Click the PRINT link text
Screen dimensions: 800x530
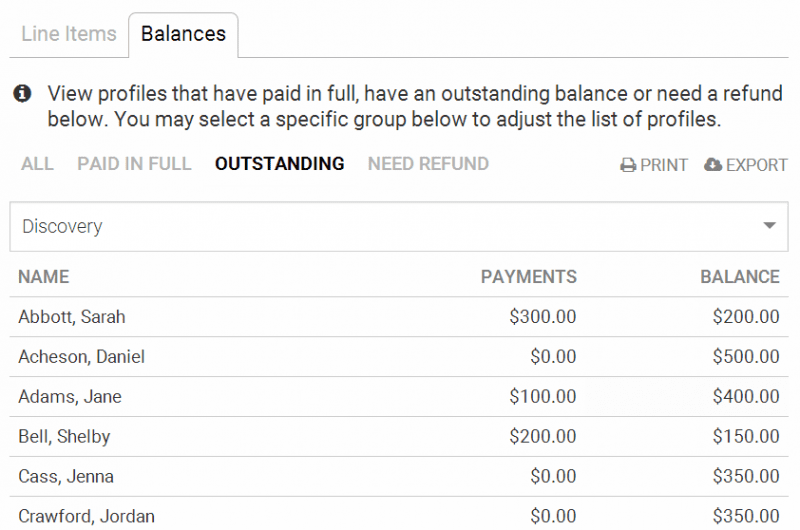(664, 166)
